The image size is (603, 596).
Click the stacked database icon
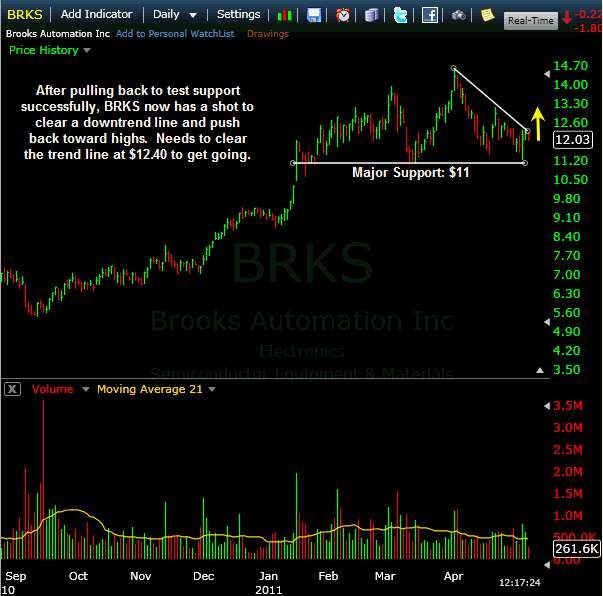[371, 15]
